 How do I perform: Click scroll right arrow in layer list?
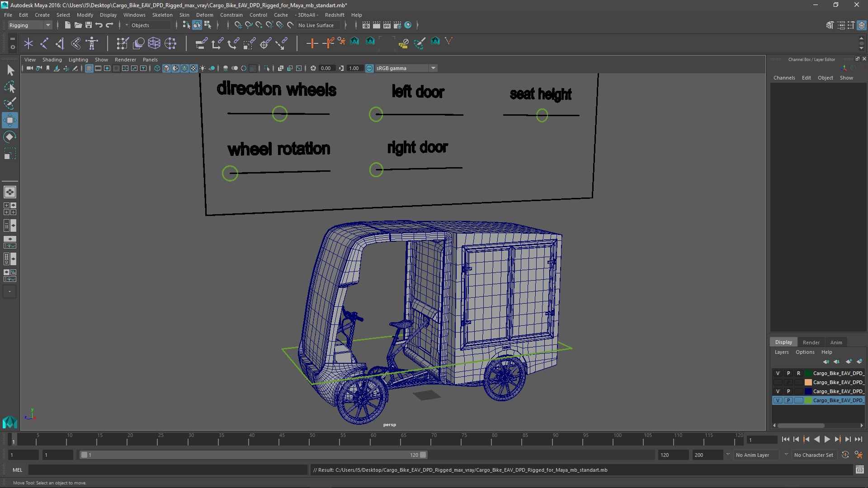click(x=862, y=426)
